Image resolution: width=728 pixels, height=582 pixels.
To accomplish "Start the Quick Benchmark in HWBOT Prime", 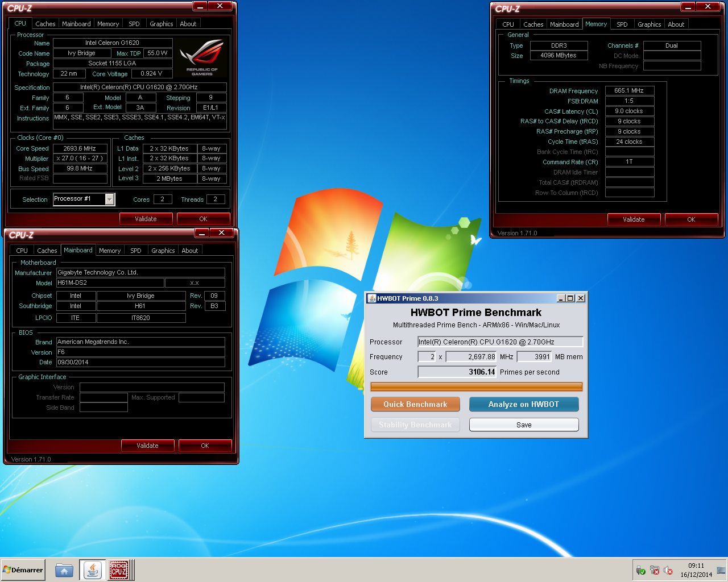I will click(x=415, y=404).
